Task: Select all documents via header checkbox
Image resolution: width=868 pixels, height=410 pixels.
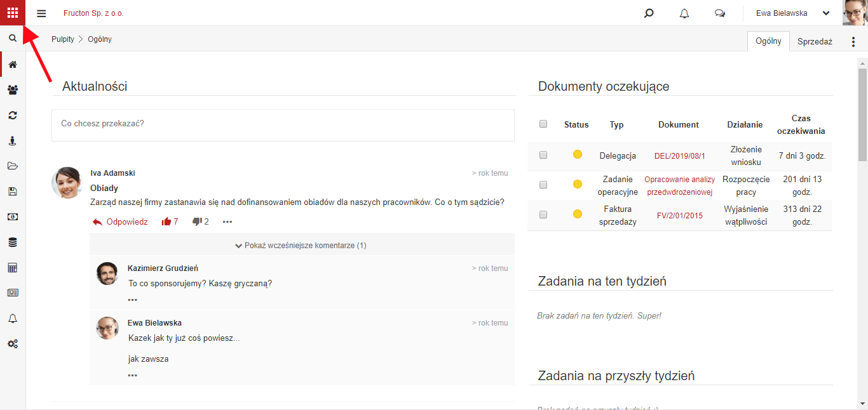Action: pos(543,124)
